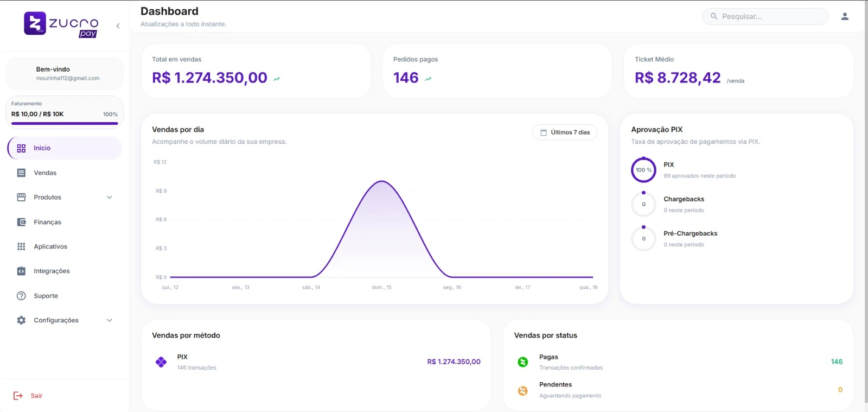The height and width of the screenshot is (412, 868).
Task: Open Vendas from the sidebar
Action: (x=45, y=173)
